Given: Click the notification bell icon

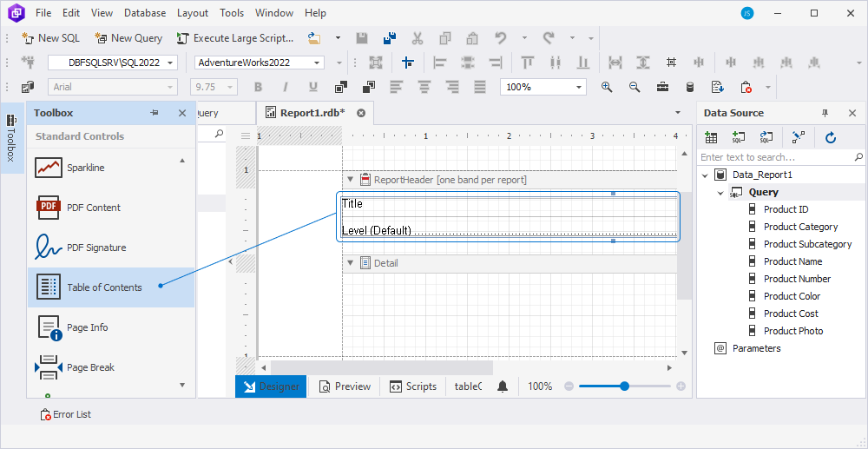Looking at the screenshot, I should pyautogui.click(x=503, y=386).
